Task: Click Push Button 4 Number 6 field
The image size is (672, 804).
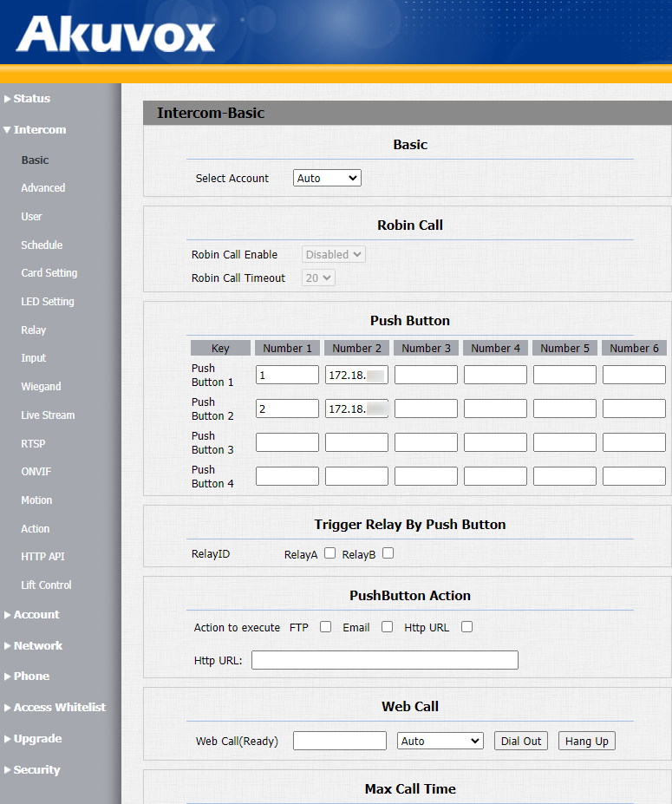Action: (x=634, y=476)
